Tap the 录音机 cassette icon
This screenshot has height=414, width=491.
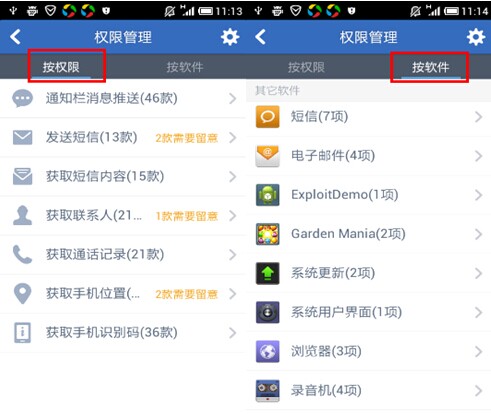[x=267, y=390]
